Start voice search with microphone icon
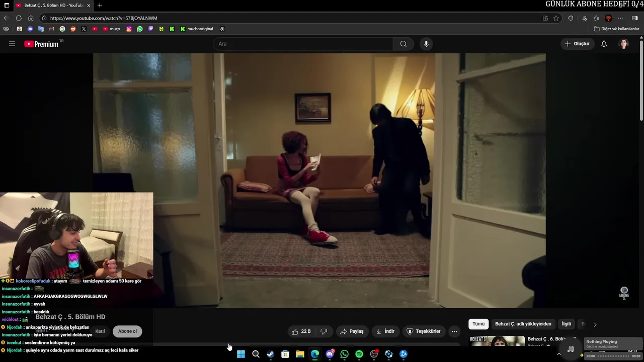 (426, 44)
